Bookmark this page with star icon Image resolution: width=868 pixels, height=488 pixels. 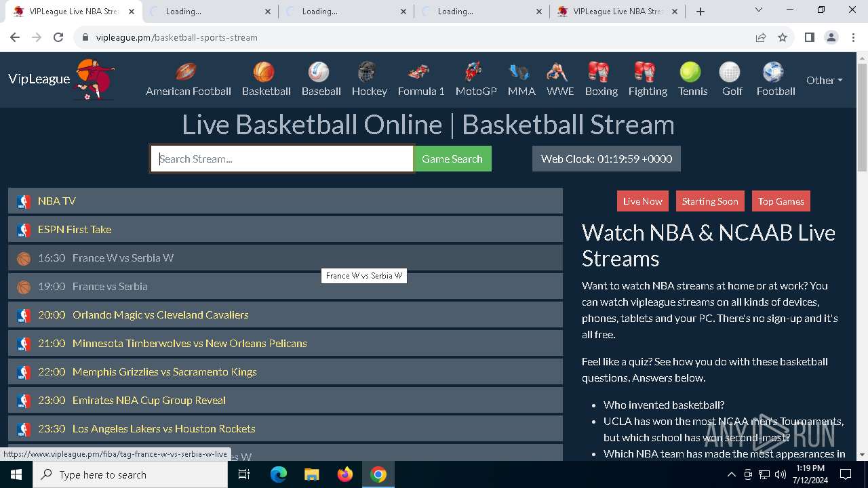[783, 37]
